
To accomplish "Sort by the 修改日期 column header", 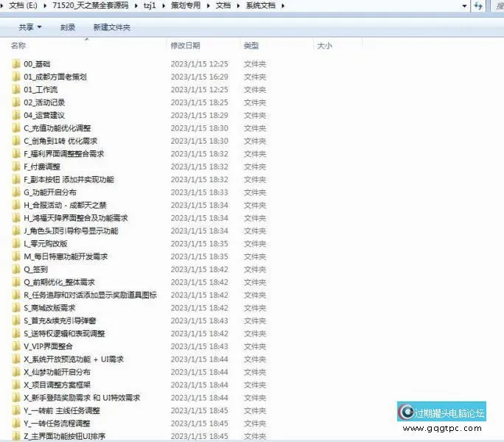I will click(x=186, y=46).
